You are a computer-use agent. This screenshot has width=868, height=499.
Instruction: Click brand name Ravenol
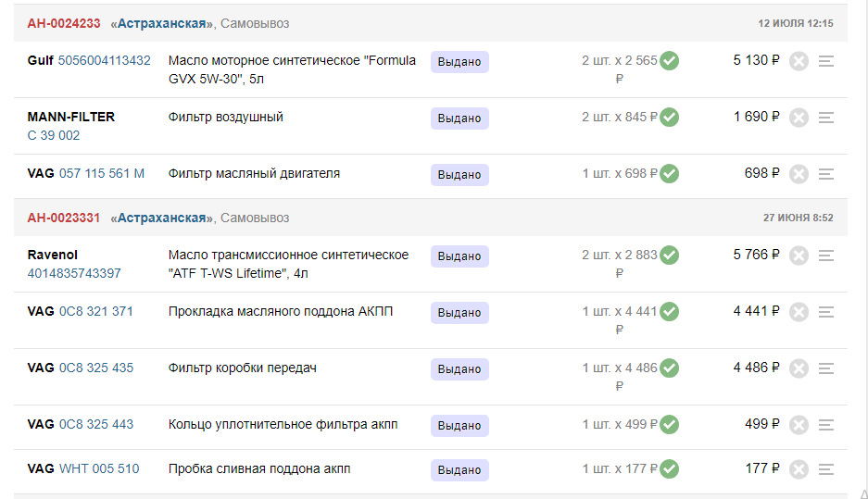53,255
